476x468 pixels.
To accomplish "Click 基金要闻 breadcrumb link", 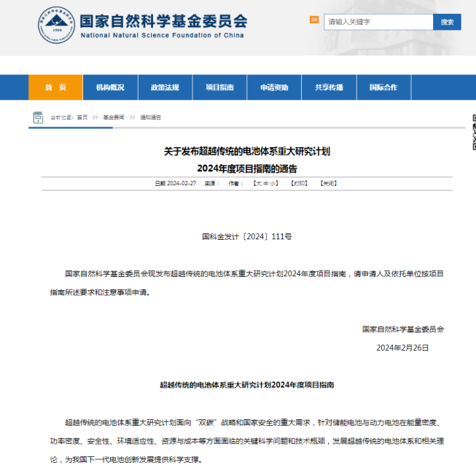I will click(x=113, y=117).
